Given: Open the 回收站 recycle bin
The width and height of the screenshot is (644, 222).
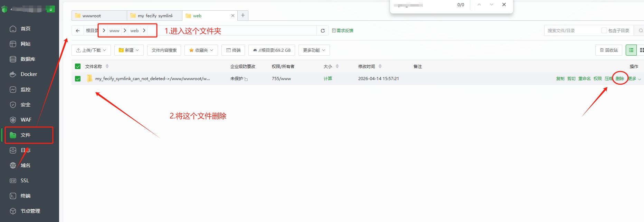Looking at the screenshot, I should coord(608,50).
